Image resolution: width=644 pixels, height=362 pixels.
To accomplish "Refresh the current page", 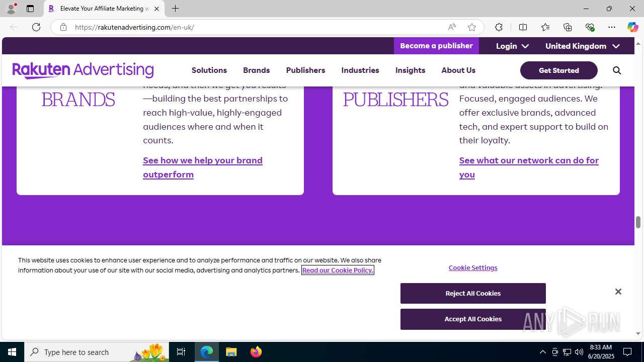I will pyautogui.click(x=36, y=27).
